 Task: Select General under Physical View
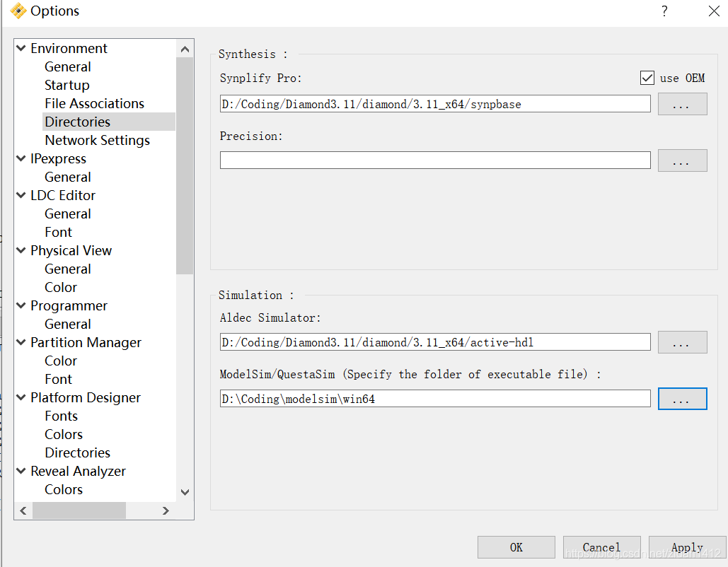(x=68, y=269)
